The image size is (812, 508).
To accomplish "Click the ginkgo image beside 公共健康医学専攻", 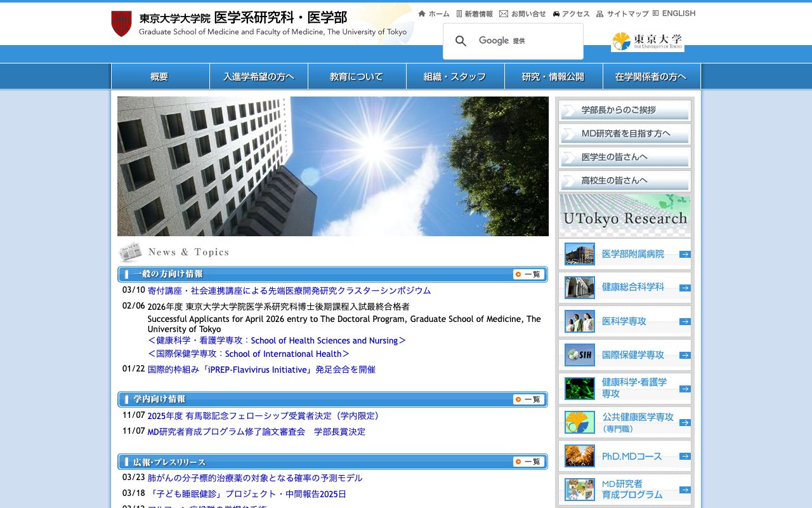I will click(x=579, y=422).
